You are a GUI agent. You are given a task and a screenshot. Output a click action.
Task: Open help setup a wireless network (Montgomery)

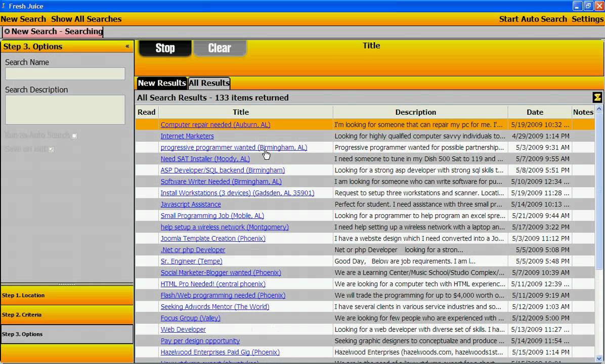(225, 227)
